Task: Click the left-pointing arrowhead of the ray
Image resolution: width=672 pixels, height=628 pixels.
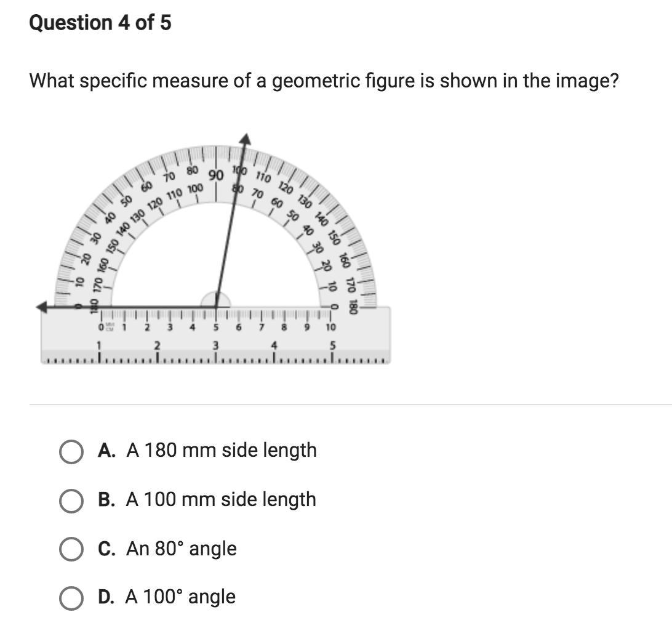Action: (42, 307)
